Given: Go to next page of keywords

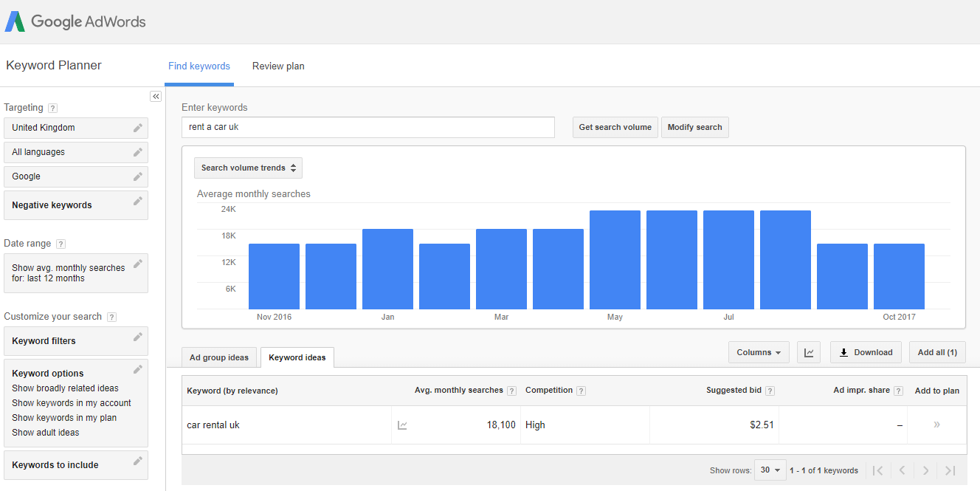Looking at the screenshot, I should coord(926,470).
